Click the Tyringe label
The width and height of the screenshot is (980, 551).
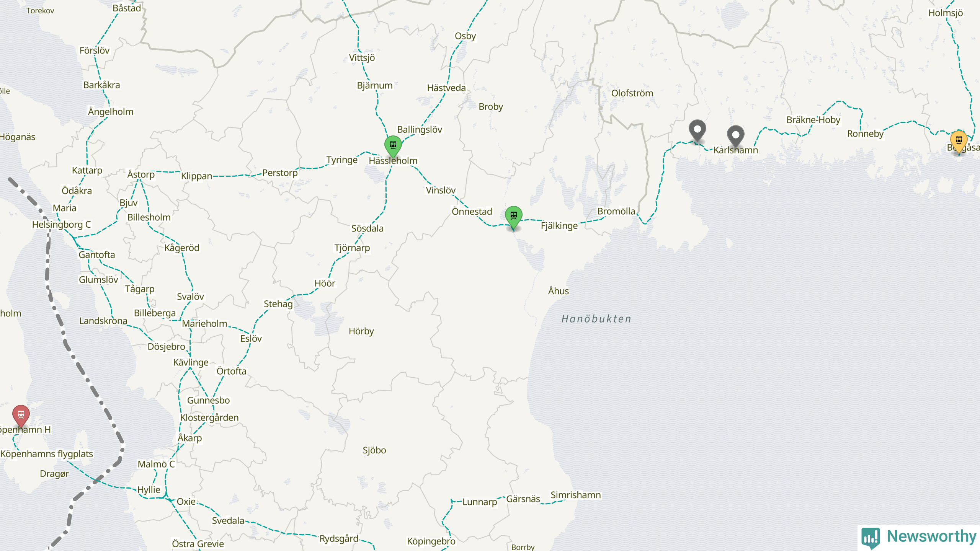[342, 160]
